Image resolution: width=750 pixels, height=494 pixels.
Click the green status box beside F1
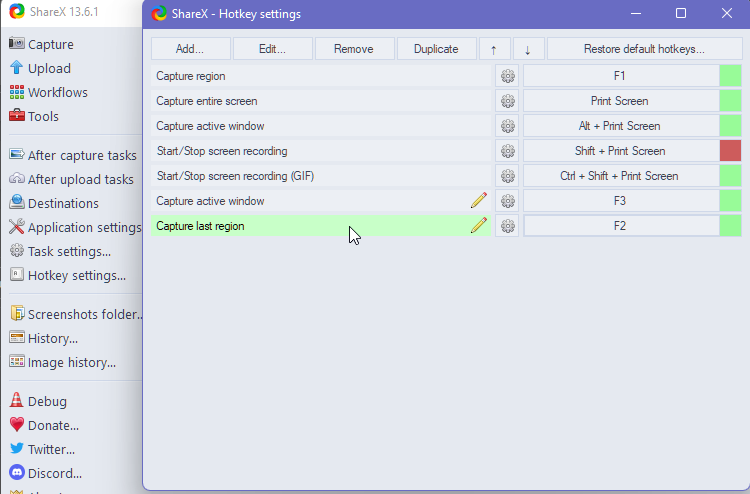730,76
